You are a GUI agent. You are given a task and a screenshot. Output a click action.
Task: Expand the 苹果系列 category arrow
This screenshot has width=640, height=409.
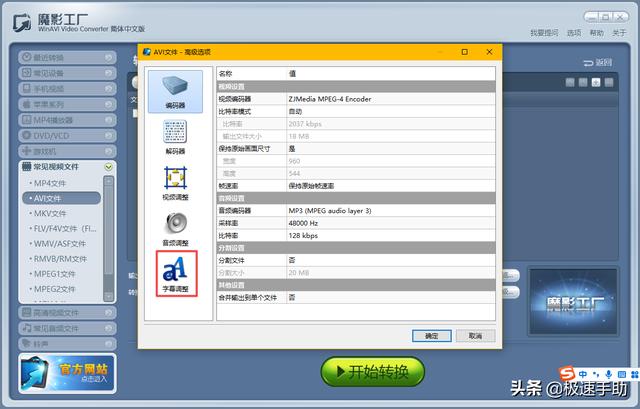[x=109, y=104]
